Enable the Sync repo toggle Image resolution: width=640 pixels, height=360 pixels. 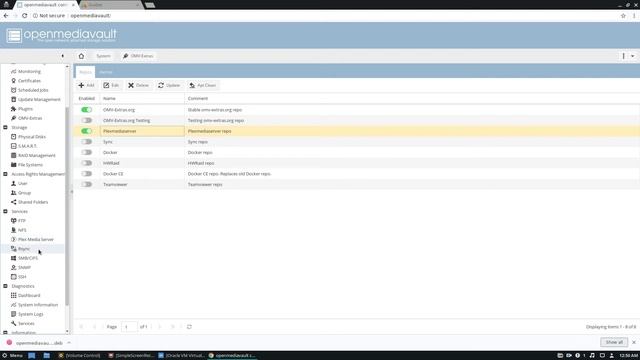(x=86, y=142)
